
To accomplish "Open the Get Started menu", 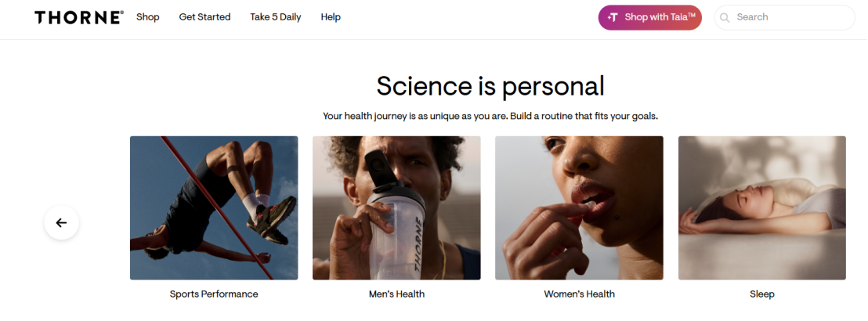I will (204, 17).
